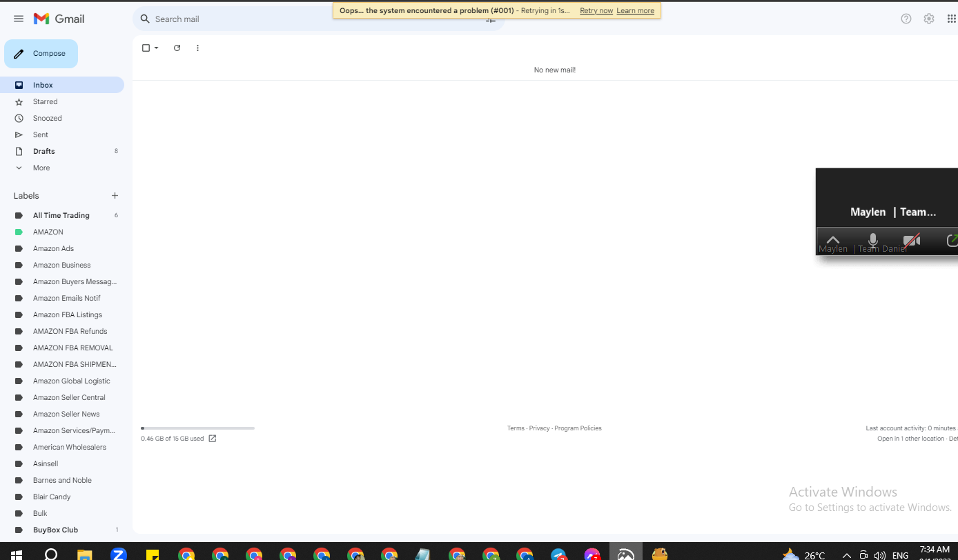
Task: Open the Amazon FBA Listings label
Action: 62,314
